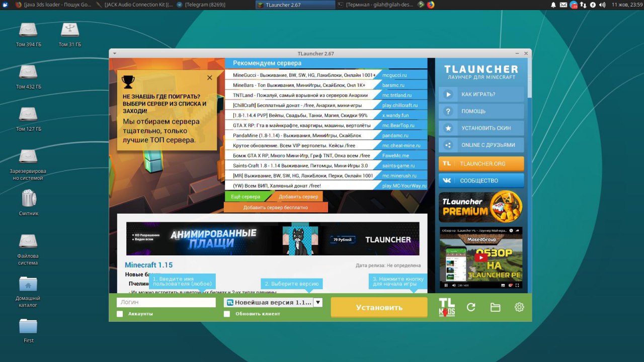Open Том 394 ГБ drive icon

point(28,30)
